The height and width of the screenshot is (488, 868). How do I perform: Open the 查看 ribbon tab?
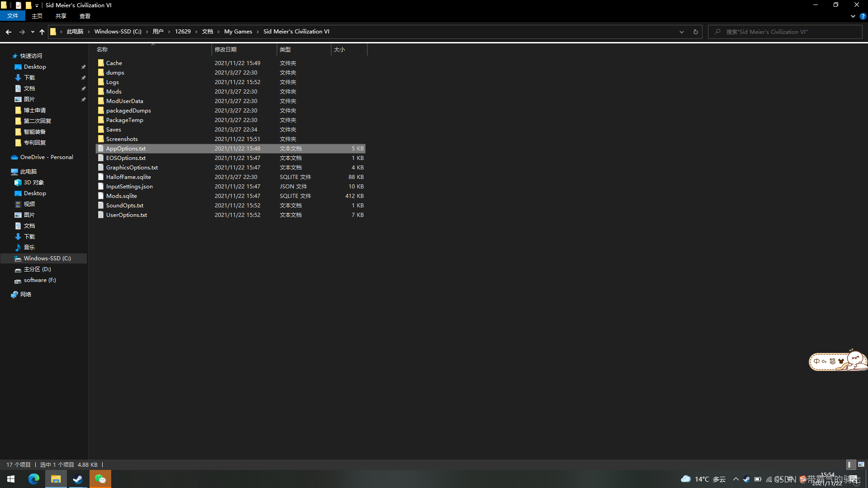(x=85, y=16)
